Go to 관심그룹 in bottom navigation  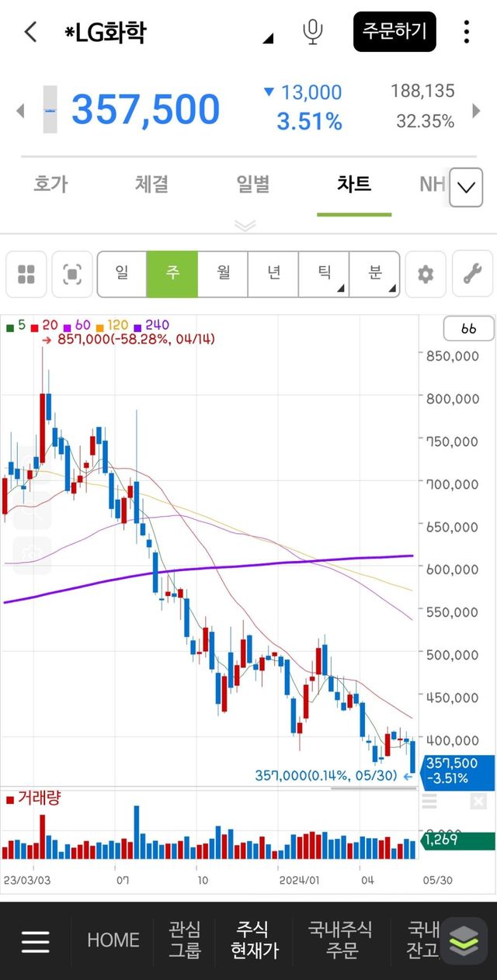tap(185, 940)
